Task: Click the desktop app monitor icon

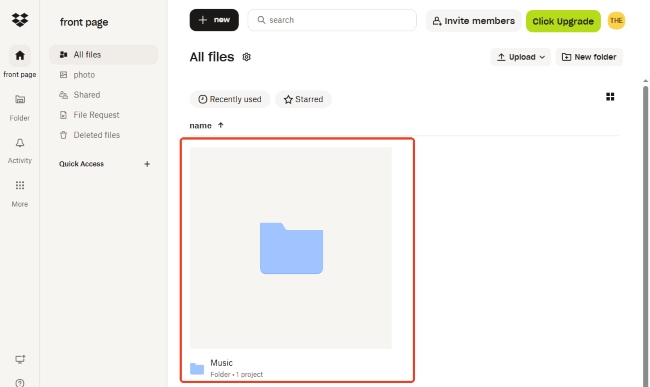Action: coord(20,359)
